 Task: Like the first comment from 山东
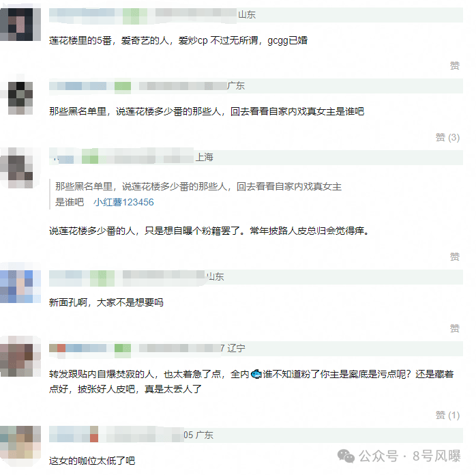[454, 66]
